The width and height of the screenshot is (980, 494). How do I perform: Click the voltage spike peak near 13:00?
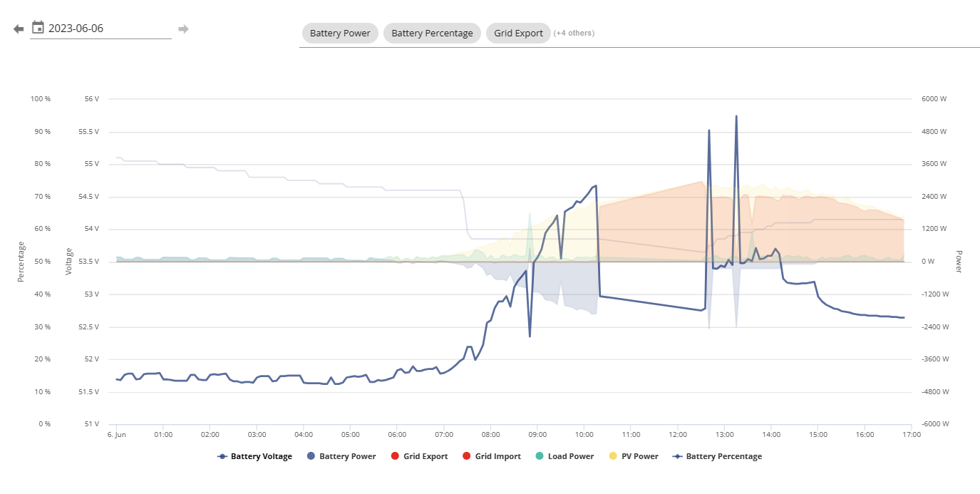(x=736, y=116)
